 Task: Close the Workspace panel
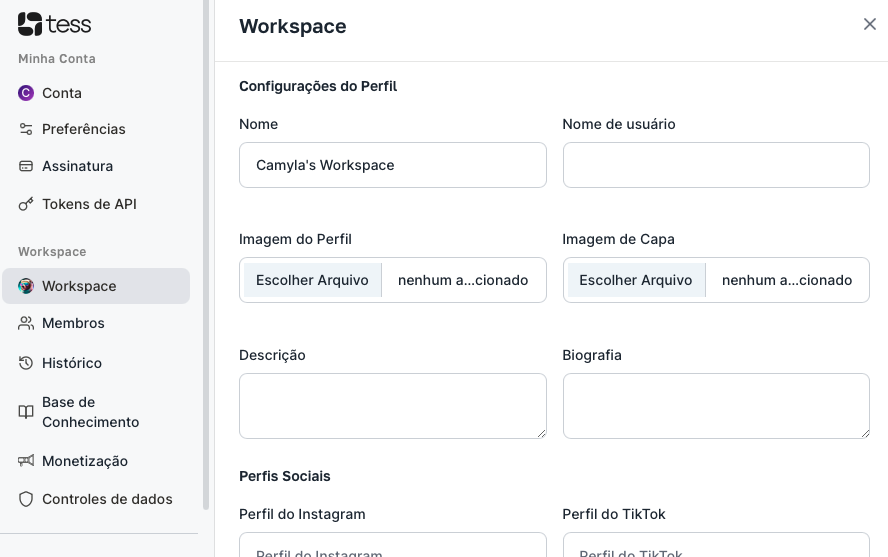pos(869,24)
